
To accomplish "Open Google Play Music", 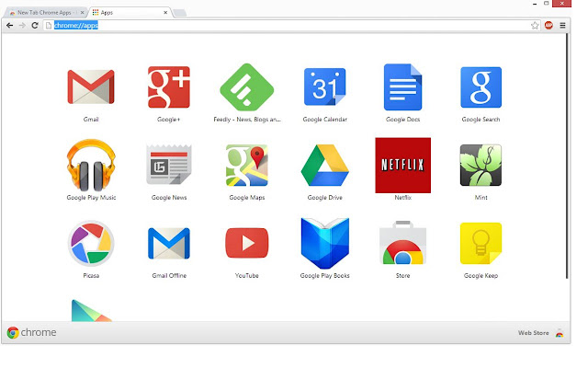I will [x=90, y=166].
